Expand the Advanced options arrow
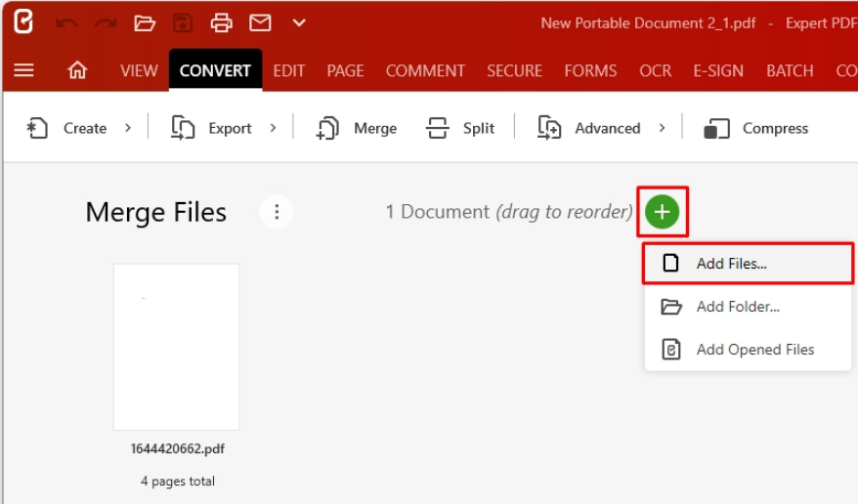858x504 pixels. (662, 128)
